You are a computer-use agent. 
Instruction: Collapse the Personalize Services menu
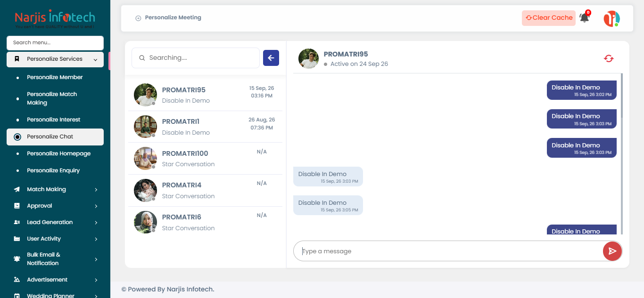(x=96, y=59)
